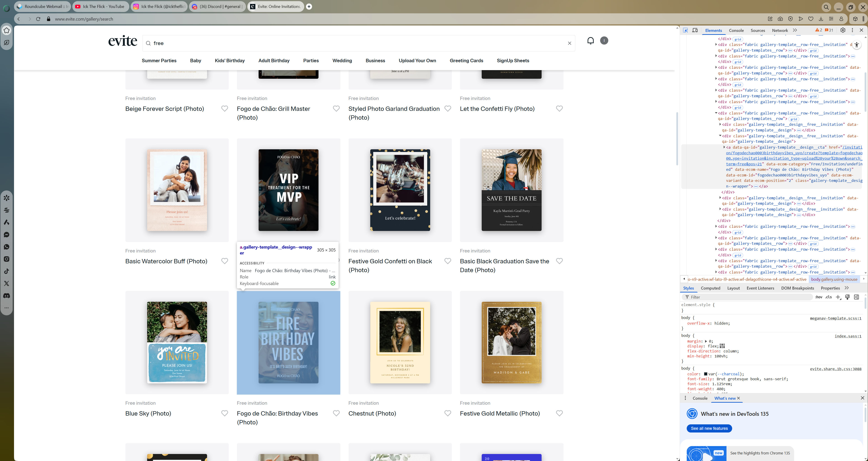This screenshot has width=868, height=461.
Task: Open meganav-template.scss:1 source link
Action: (x=835, y=318)
